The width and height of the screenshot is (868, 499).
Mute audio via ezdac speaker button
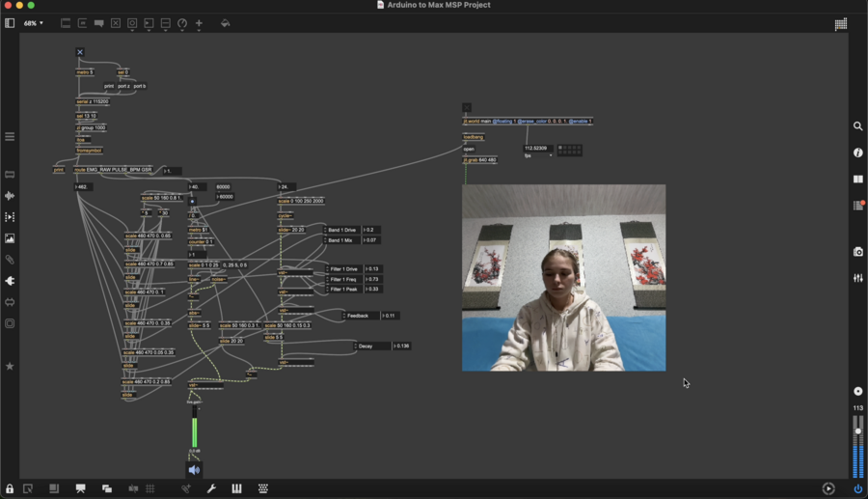(x=194, y=470)
